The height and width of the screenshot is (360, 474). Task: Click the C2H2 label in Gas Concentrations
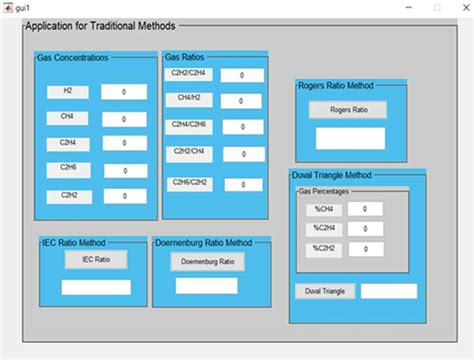69,197
